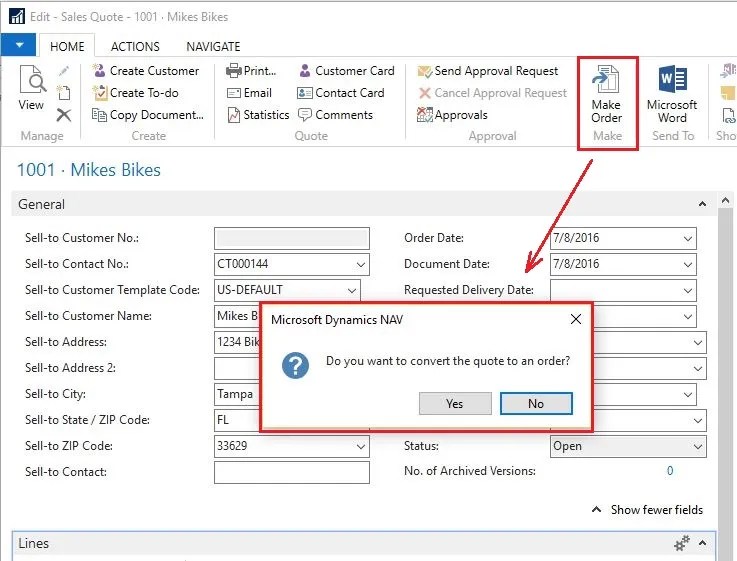
Task: Open the Document Date dropdown
Action: pos(688,265)
